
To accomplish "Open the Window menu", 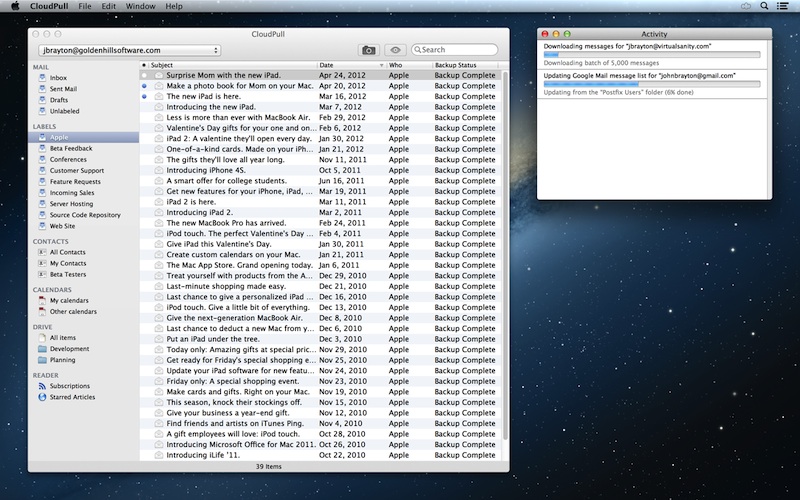I will 141,6.
